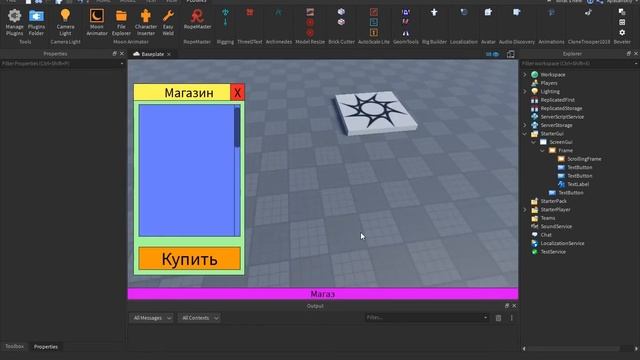The width and height of the screenshot is (640, 360).
Task: Collapse the StarterGui node
Action: [x=525, y=133]
